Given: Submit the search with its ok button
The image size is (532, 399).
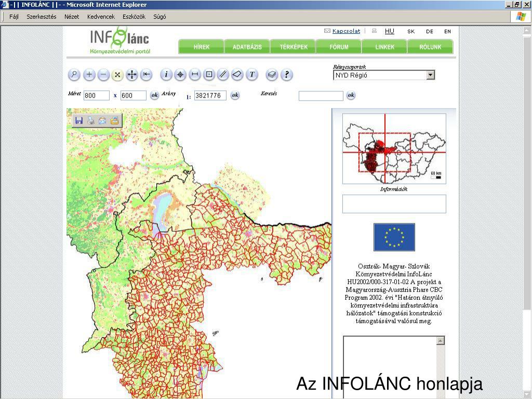Looking at the screenshot, I should click(351, 95).
